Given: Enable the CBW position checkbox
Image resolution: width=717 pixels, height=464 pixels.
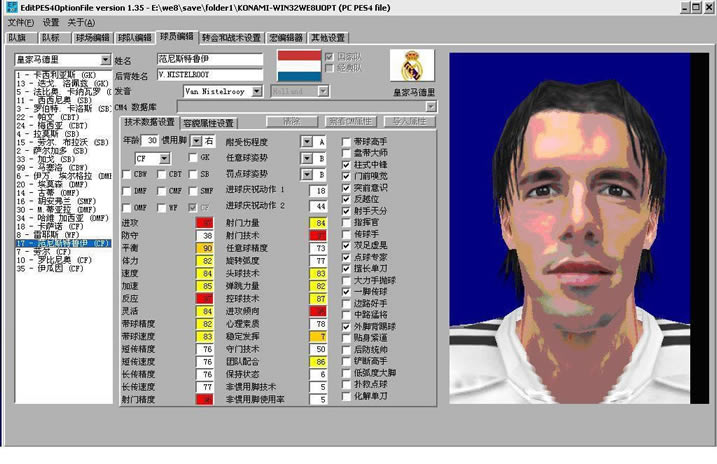Looking at the screenshot, I should (126, 174).
